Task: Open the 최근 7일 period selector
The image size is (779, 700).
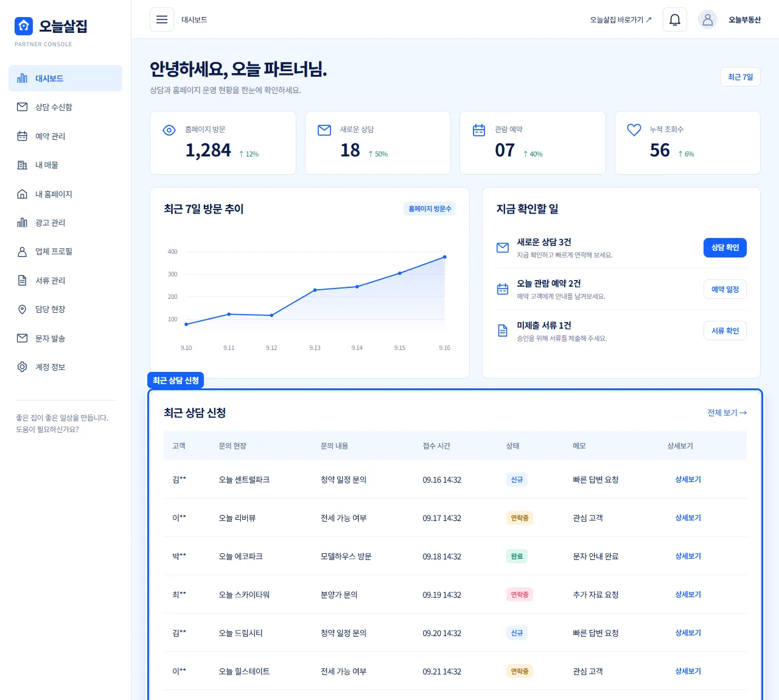Action: coord(740,77)
